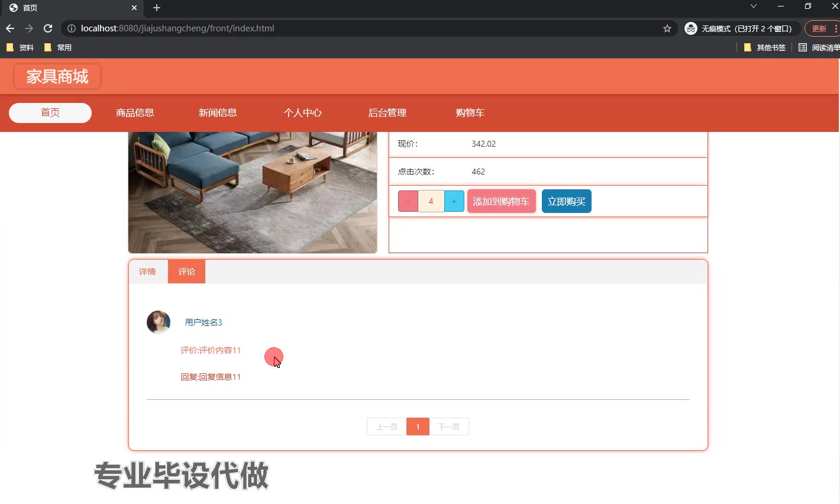Reload the page with refresh icon

click(48, 28)
